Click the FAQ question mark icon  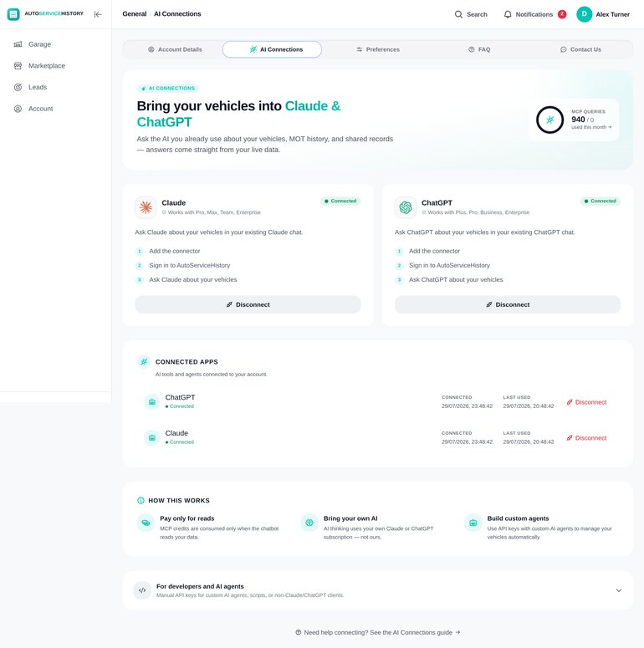pyautogui.click(x=471, y=49)
